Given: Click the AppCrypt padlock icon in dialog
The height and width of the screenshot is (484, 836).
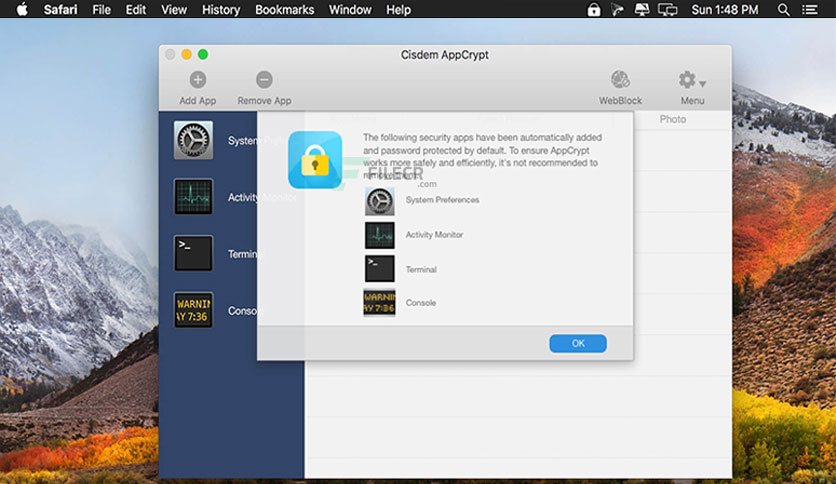Looking at the screenshot, I should [x=315, y=160].
